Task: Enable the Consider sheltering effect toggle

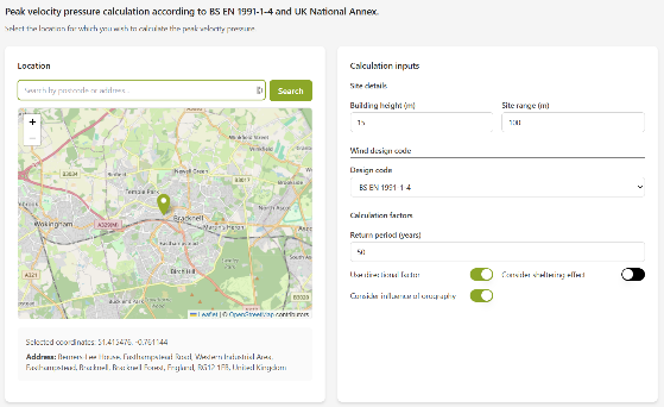Action: (632, 274)
